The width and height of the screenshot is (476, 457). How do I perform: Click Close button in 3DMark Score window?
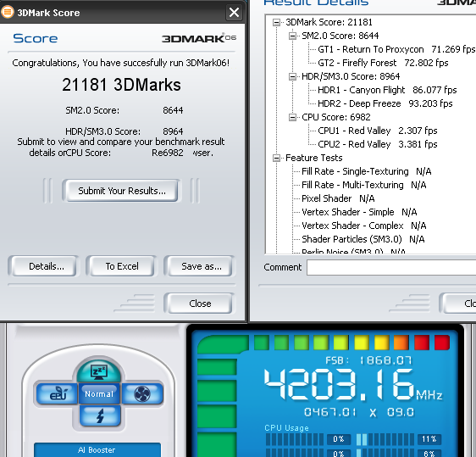point(200,304)
